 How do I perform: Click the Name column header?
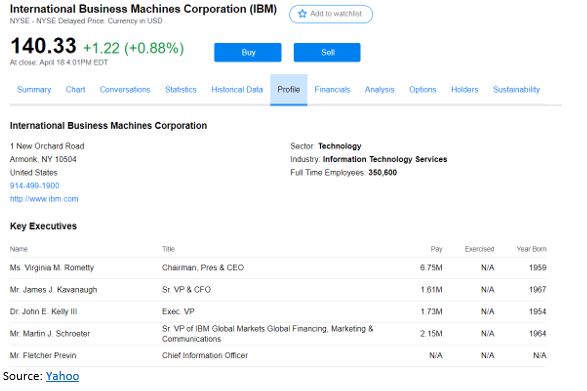pos(19,249)
